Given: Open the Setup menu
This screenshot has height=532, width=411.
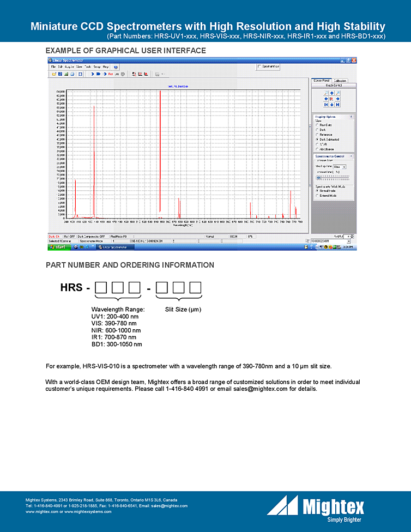Looking at the screenshot, I should pos(97,67).
